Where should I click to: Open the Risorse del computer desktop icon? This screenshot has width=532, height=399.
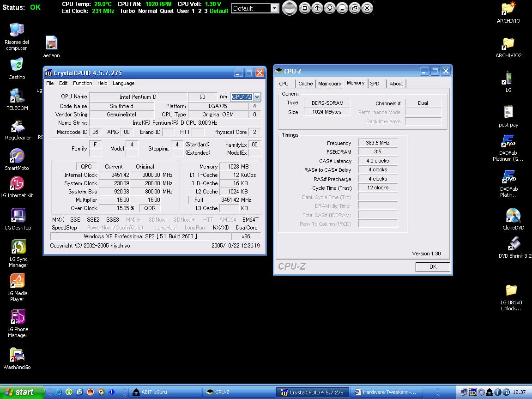(x=17, y=36)
